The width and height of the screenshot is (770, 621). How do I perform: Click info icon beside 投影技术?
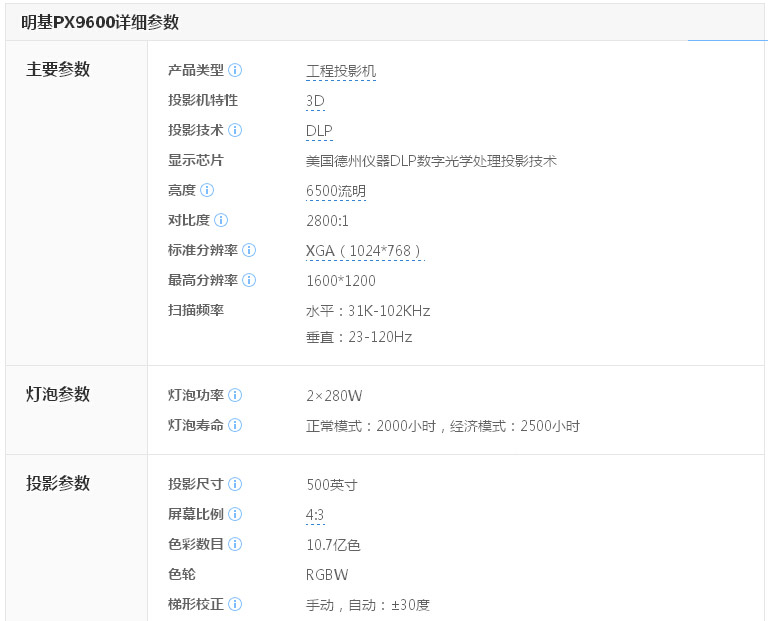pyautogui.click(x=235, y=130)
